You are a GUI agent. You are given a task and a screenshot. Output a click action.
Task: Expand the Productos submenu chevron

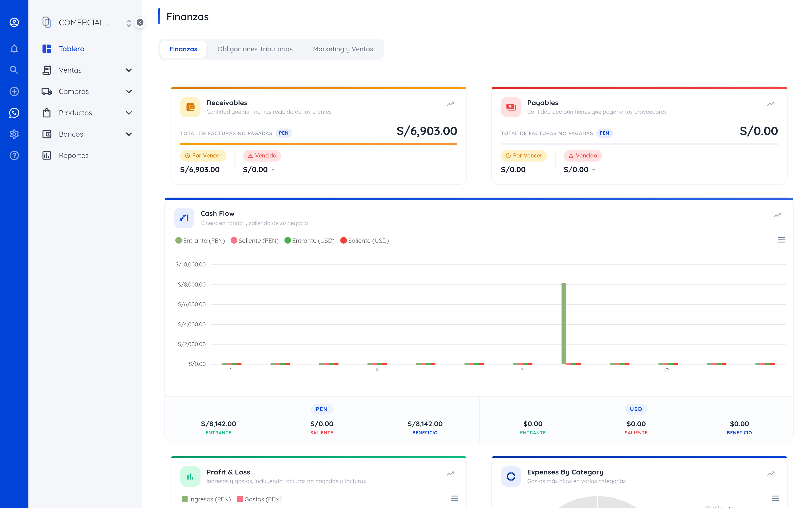coord(129,113)
